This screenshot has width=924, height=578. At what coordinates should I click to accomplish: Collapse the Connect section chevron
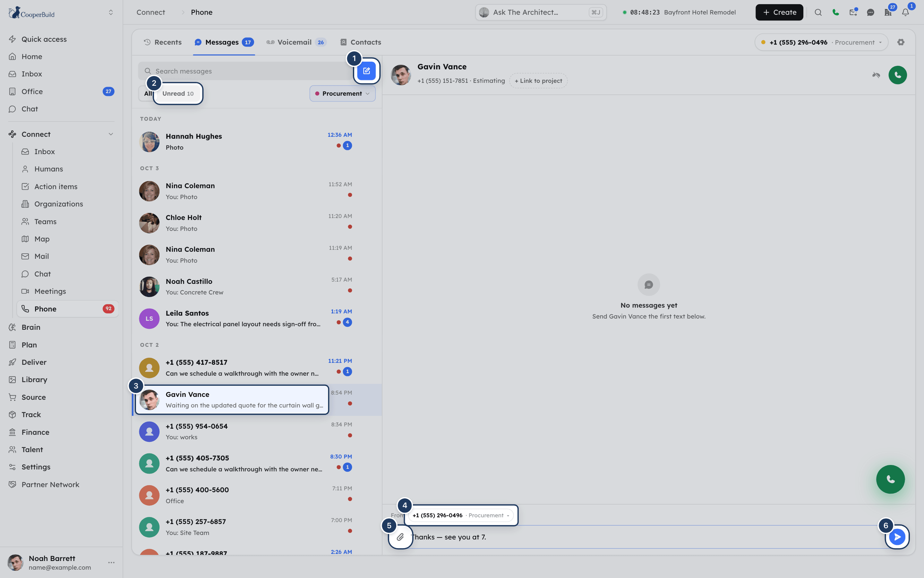click(x=111, y=134)
